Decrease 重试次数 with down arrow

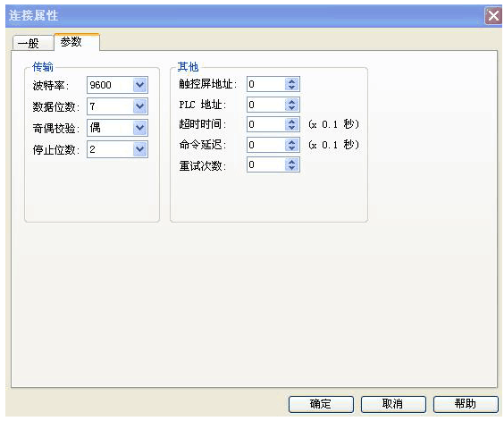point(291,167)
